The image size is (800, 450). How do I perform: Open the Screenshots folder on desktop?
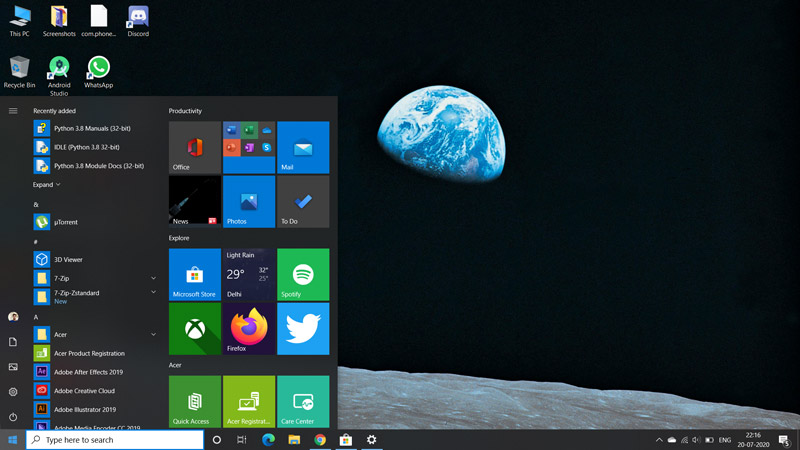(59, 21)
